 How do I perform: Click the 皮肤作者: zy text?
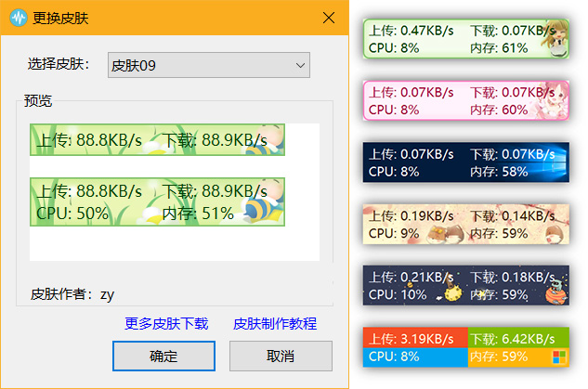72,294
